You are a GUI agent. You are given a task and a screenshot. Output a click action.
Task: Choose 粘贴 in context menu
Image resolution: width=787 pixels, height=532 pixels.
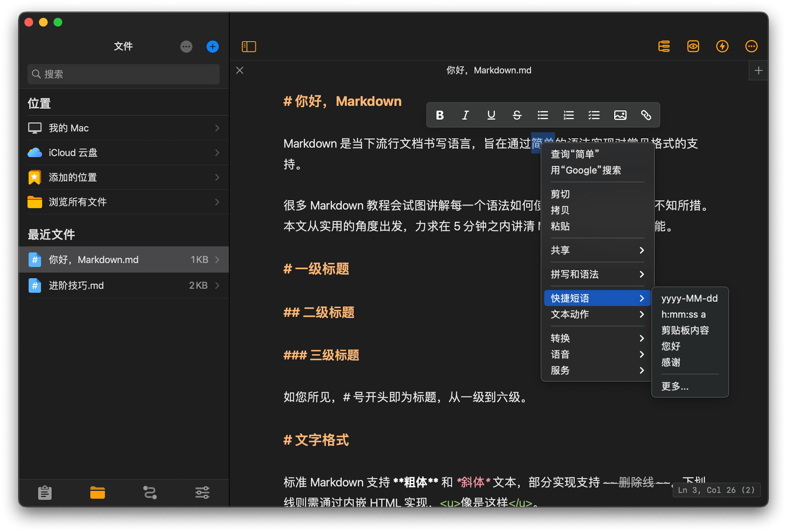[597, 226]
